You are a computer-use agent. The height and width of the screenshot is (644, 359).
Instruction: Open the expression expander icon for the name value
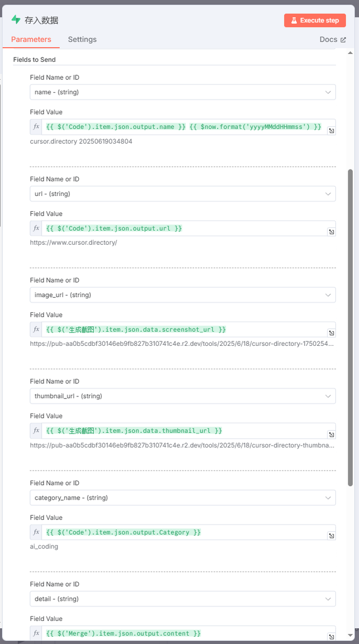click(331, 130)
